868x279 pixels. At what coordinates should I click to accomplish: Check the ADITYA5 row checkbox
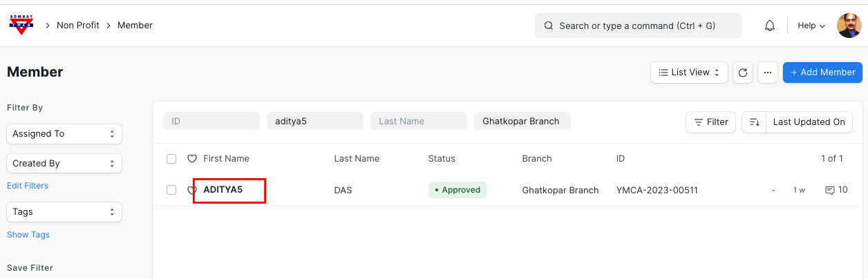tap(171, 190)
